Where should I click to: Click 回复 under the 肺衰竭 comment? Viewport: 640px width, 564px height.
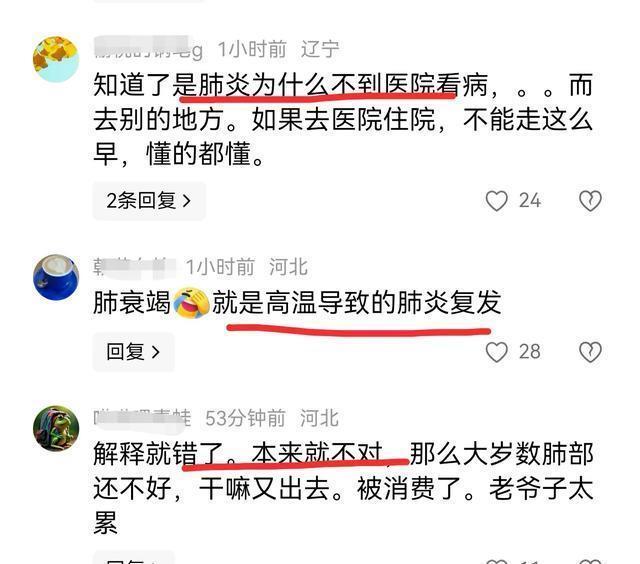pyautogui.click(x=133, y=352)
